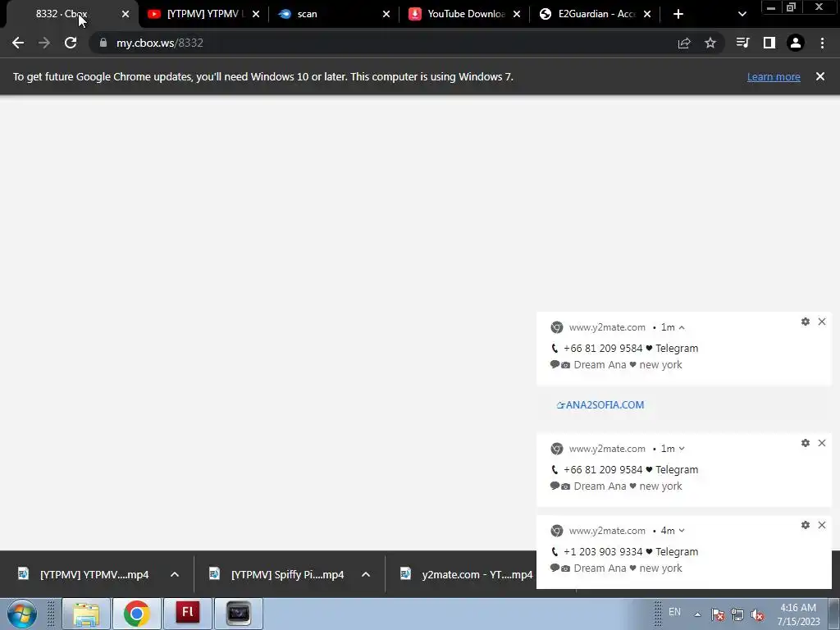Viewport: 840px width, 630px height.
Task: Open Adobe Flash from taskbar
Action: (188, 614)
